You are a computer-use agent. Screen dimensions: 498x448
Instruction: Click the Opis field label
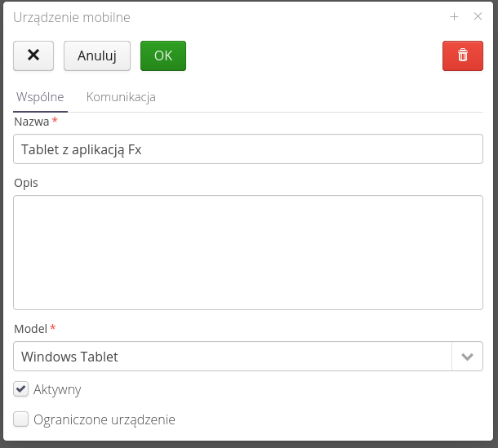pos(26,182)
